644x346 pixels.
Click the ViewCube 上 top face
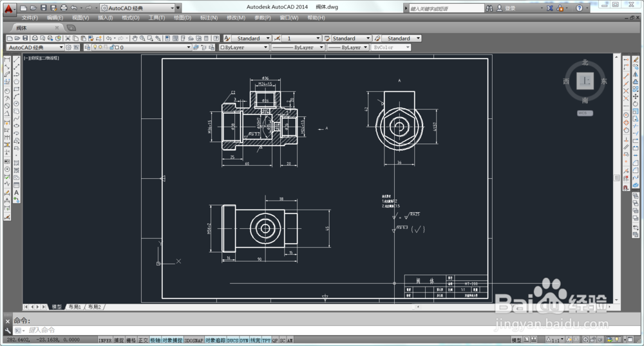tap(585, 81)
